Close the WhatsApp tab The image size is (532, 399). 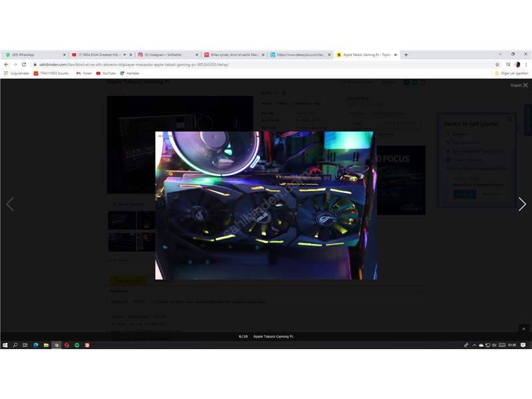[x=65, y=55]
